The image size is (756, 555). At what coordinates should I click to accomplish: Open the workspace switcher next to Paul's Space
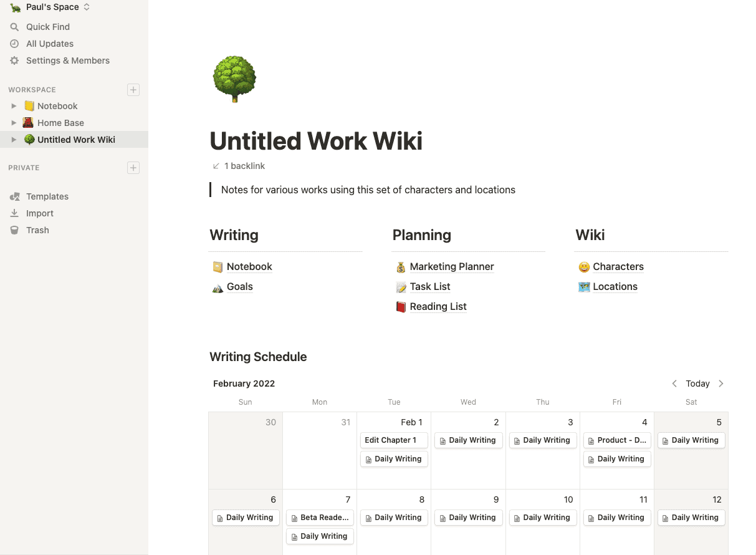coord(86,7)
